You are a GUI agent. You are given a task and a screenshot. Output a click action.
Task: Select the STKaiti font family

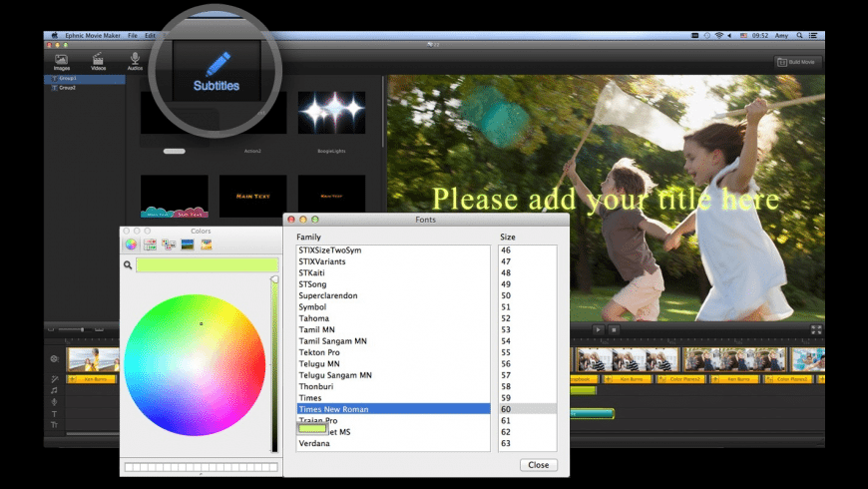[x=393, y=273]
